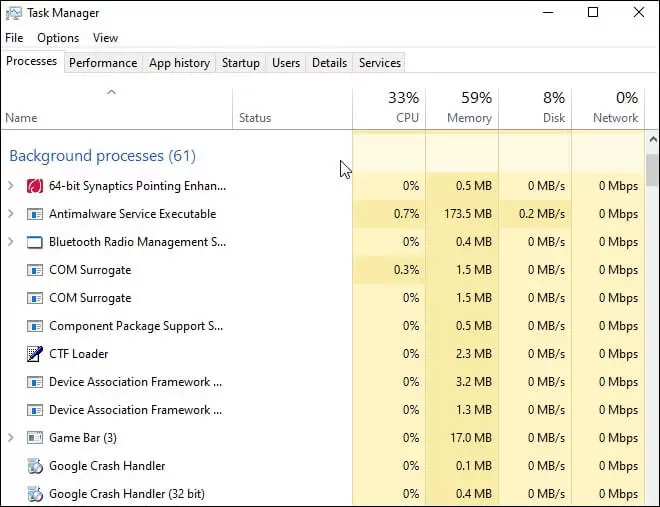This screenshot has height=507, width=660.
Task: Click the icon of the COM Surrogate row using 0% CPU
Action: tap(35, 298)
